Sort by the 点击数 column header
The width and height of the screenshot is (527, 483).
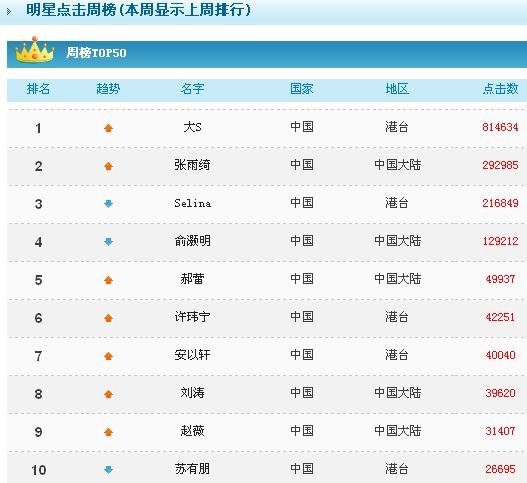pyautogui.click(x=500, y=89)
